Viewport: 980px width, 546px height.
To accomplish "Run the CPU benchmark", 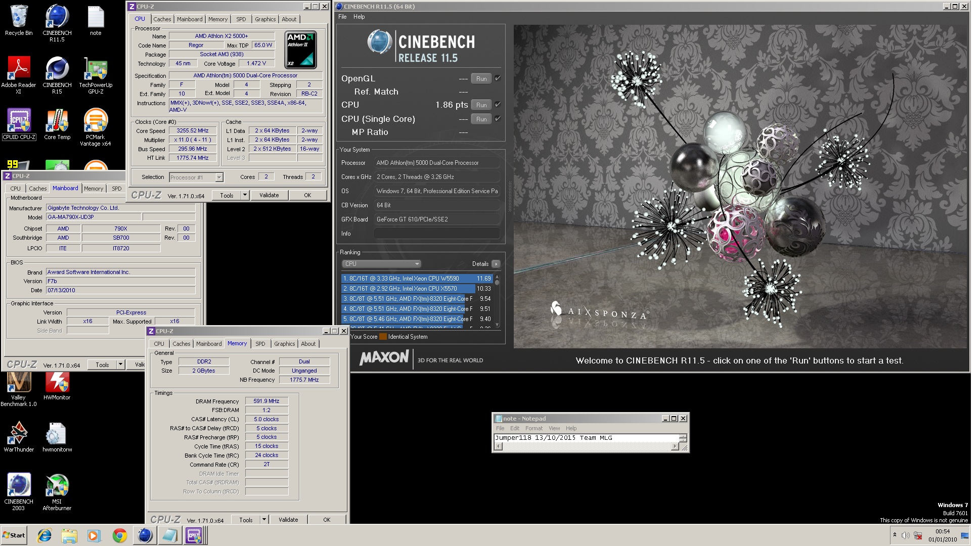I will (481, 105).
